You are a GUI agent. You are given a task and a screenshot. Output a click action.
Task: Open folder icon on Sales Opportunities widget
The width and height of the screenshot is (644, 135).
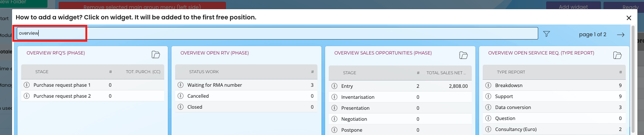[463, 55]
